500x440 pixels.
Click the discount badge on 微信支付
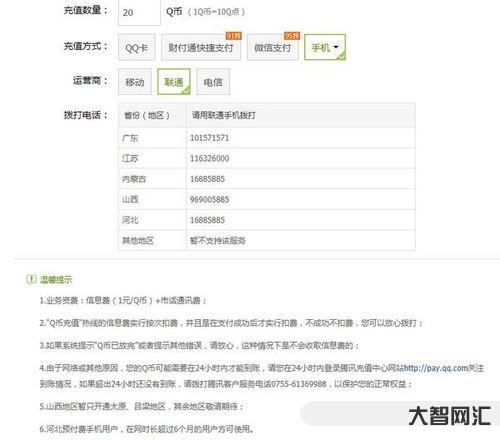click(x=292, y=36)
